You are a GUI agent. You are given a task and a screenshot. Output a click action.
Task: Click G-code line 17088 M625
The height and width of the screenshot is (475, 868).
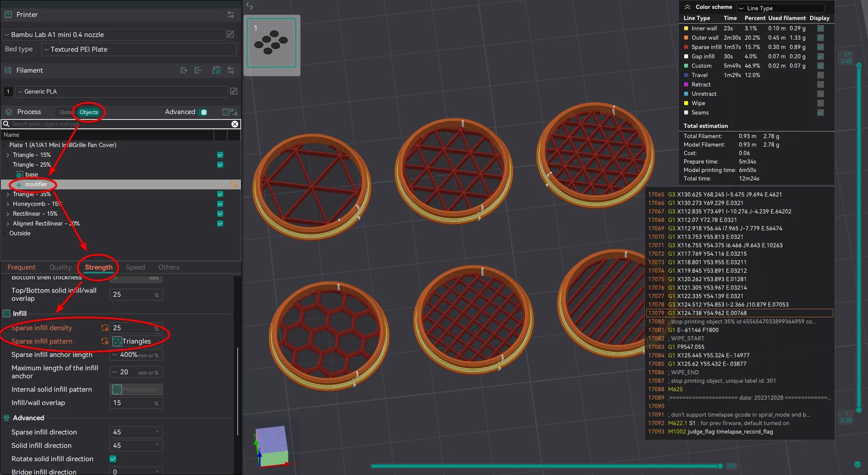point(739,389)
